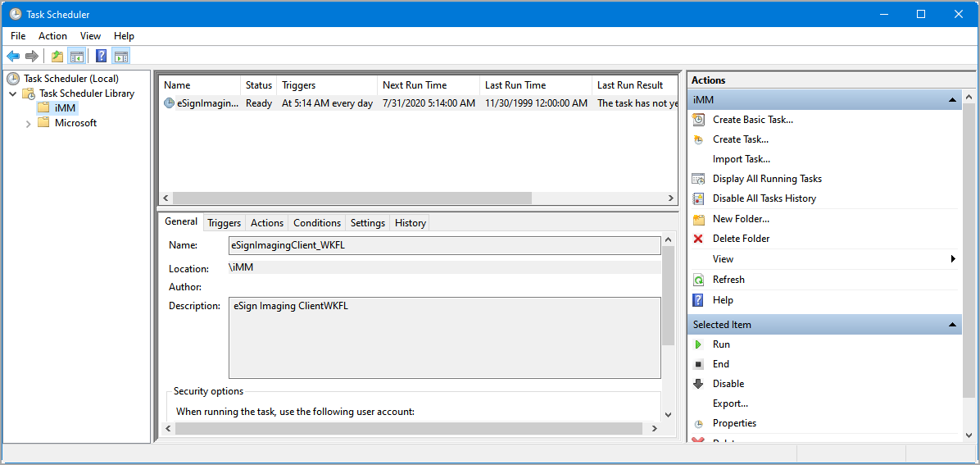
Task: Sort by Last Run Result column header
Action: [x=634, y=85]
